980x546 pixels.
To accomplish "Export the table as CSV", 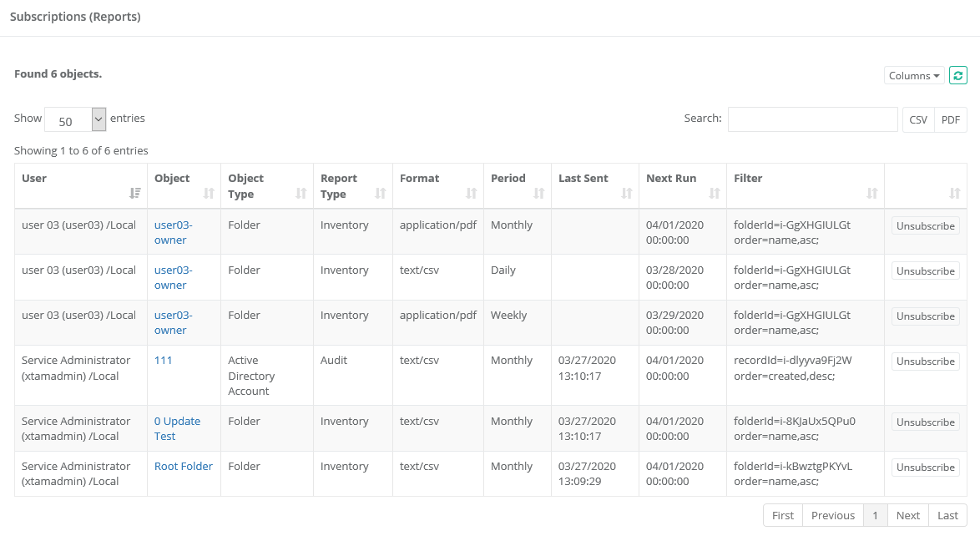I will [917, 119].
